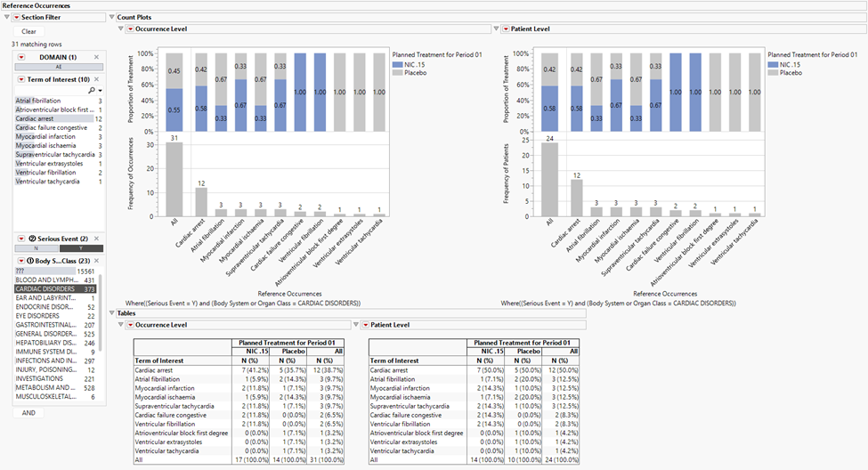
Task: Open Body System Class red triangle menu
Action: click(21, 261)
